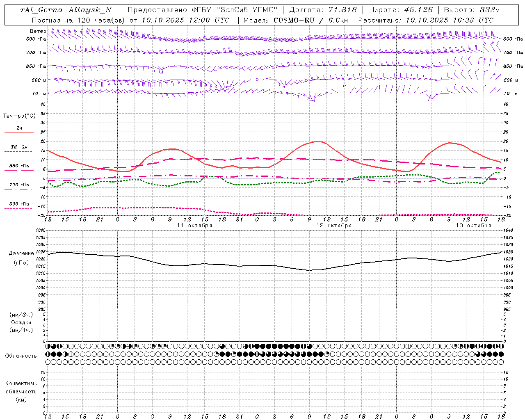525x420 pixels.
Task: Click the 850 гПа temperature legend line
Action: [19, 170]
